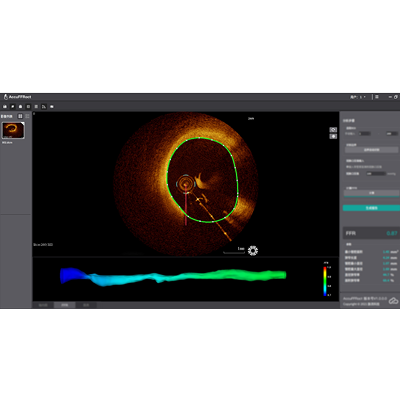
Task: Click the fourth square toolbar icon
Action: [28, 107]
